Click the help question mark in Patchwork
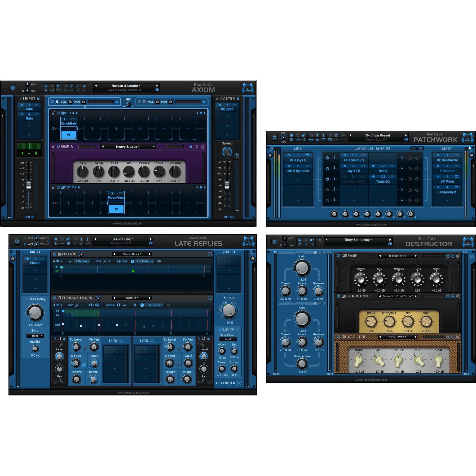This screenshot has width=476, height=476. pos(317,135)
